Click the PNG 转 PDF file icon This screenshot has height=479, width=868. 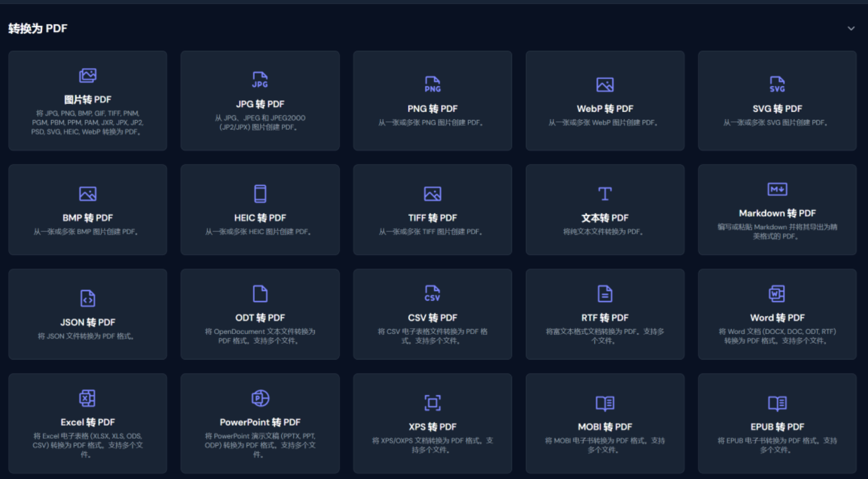point(432,85)
